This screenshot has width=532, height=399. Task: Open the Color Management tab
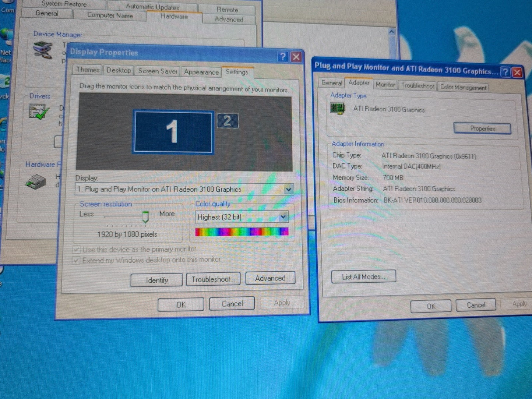tap(463, 87)
